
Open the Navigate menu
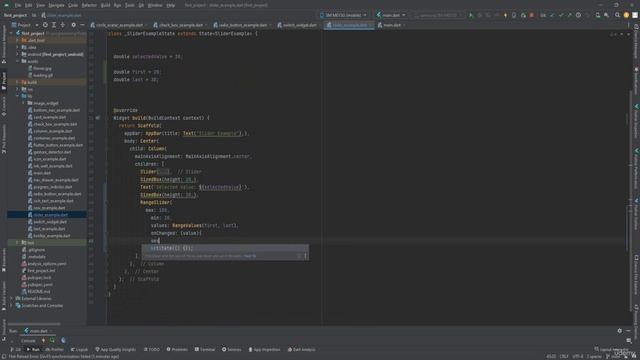pos(56,5)
